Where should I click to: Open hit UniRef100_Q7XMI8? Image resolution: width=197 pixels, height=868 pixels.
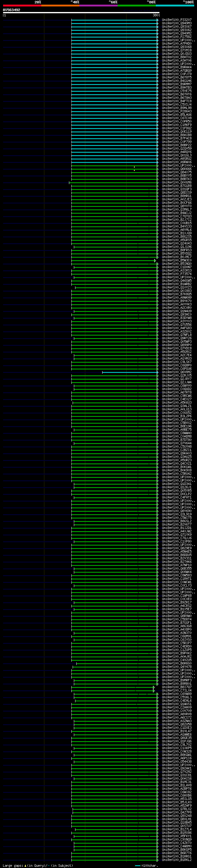[x=177, y=50]
